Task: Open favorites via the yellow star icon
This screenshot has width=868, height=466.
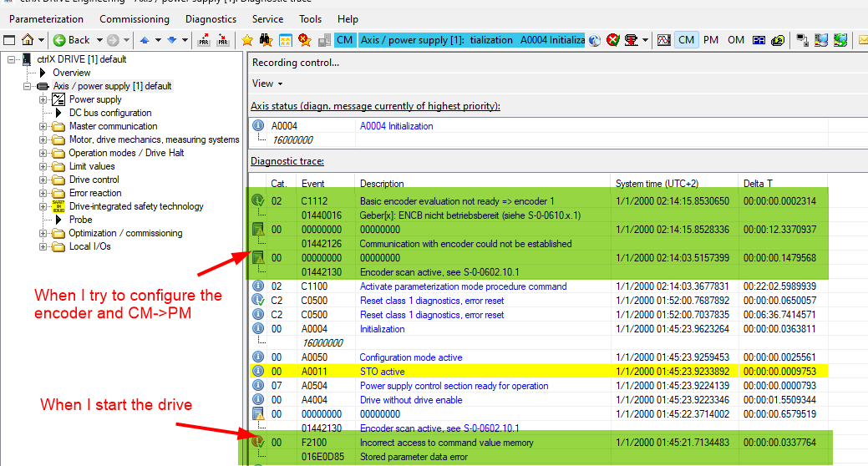Action: (247, 39)
